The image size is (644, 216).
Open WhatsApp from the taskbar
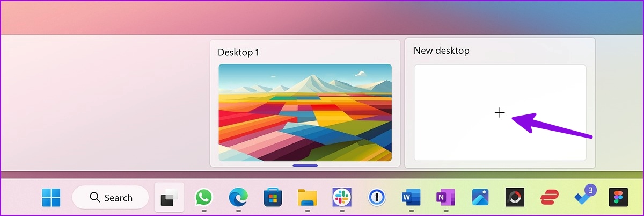(203, 198)
